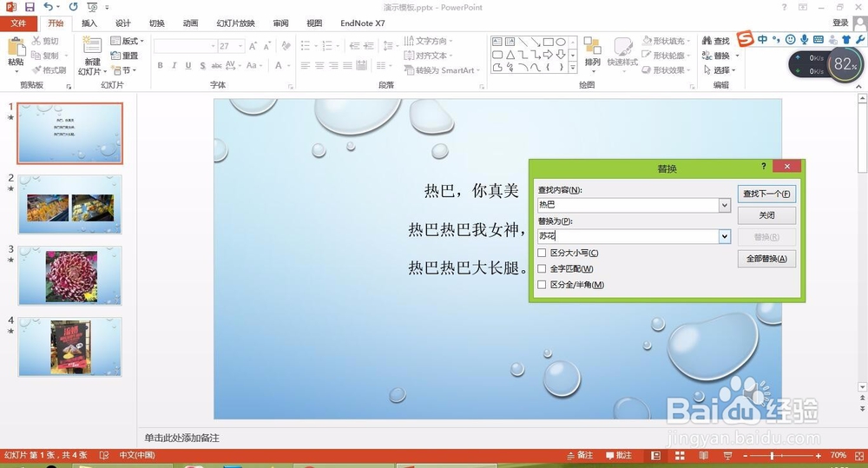Click the Find (查找) binoculars icon

tap(707, 41)
